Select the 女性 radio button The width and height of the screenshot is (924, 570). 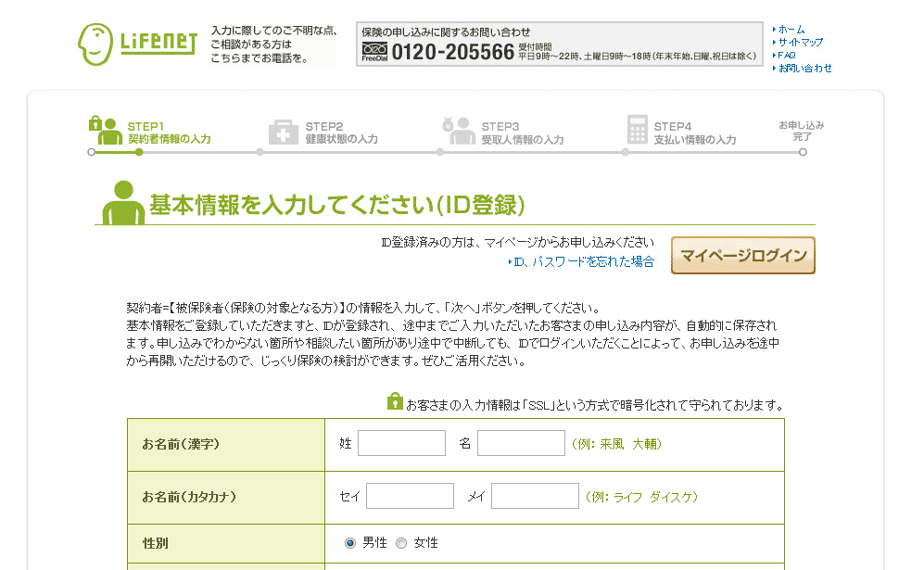click(401, 543)
